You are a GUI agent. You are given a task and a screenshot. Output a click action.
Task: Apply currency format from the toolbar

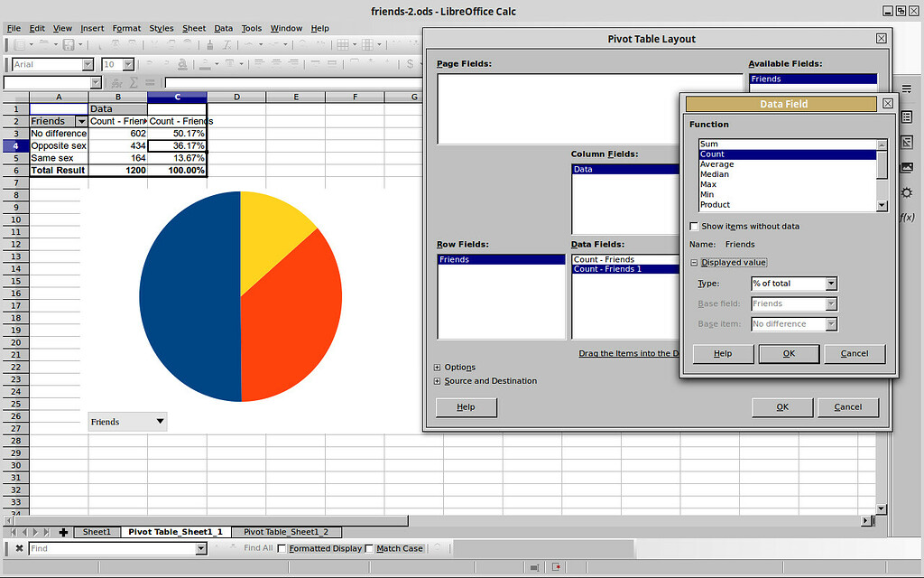pos(409,64)
